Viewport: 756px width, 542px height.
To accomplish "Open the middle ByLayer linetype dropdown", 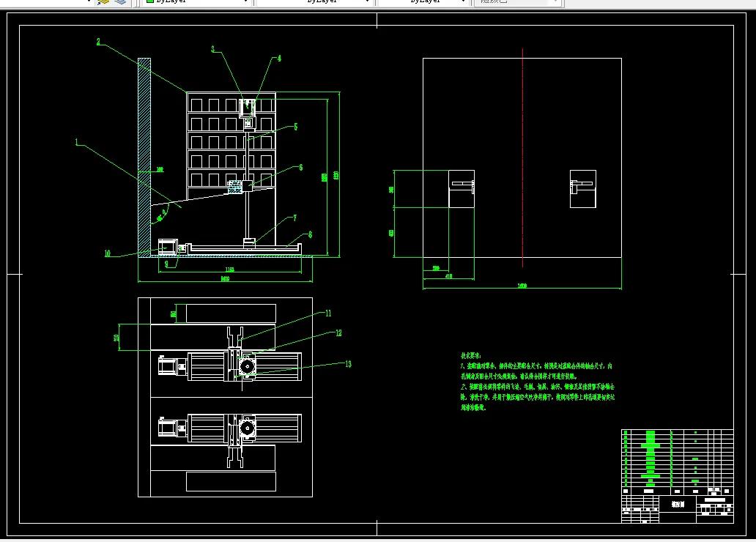I will point(314,2).
